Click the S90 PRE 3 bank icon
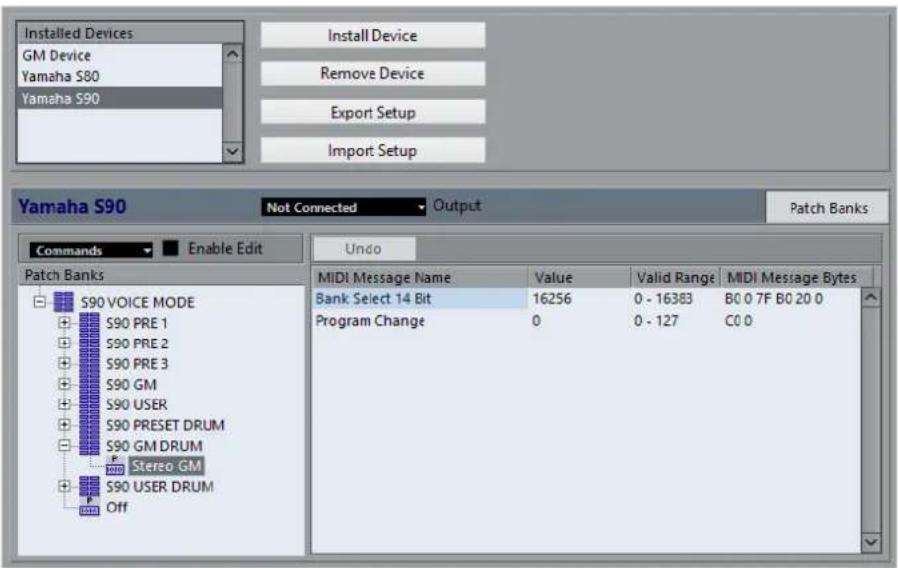Screen dimensions: 898x568 pos(89,364)
